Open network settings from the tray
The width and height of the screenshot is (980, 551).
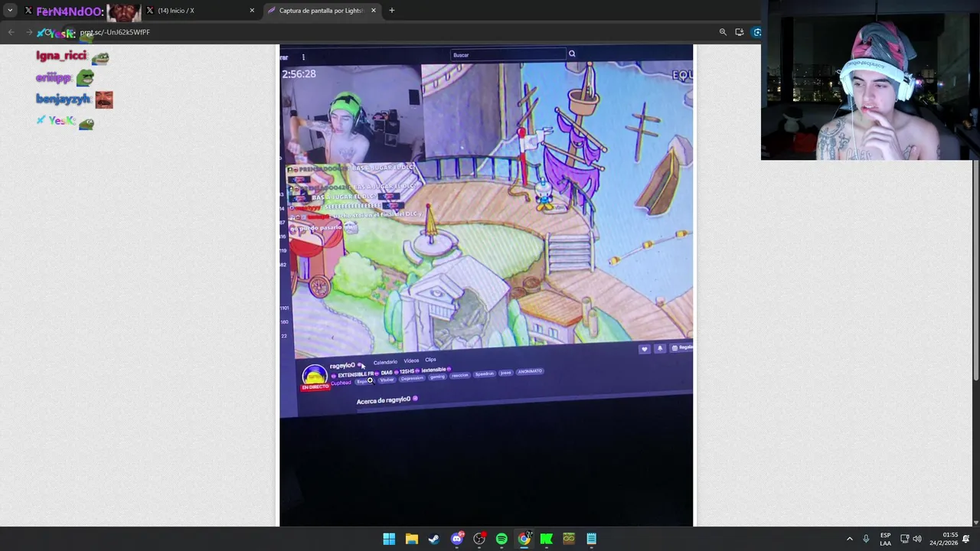pos(904,539)
